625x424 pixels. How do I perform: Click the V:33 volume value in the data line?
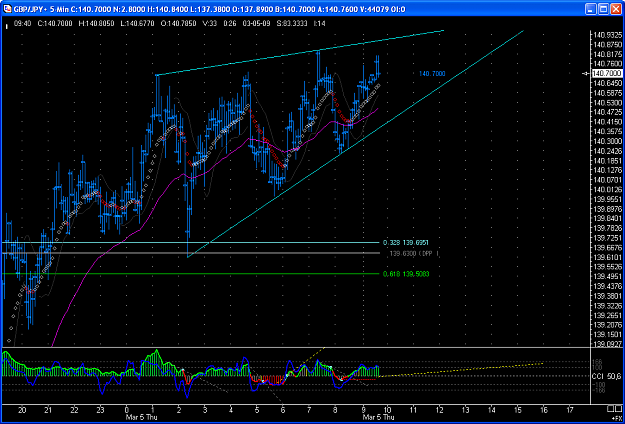coord(210,24)
